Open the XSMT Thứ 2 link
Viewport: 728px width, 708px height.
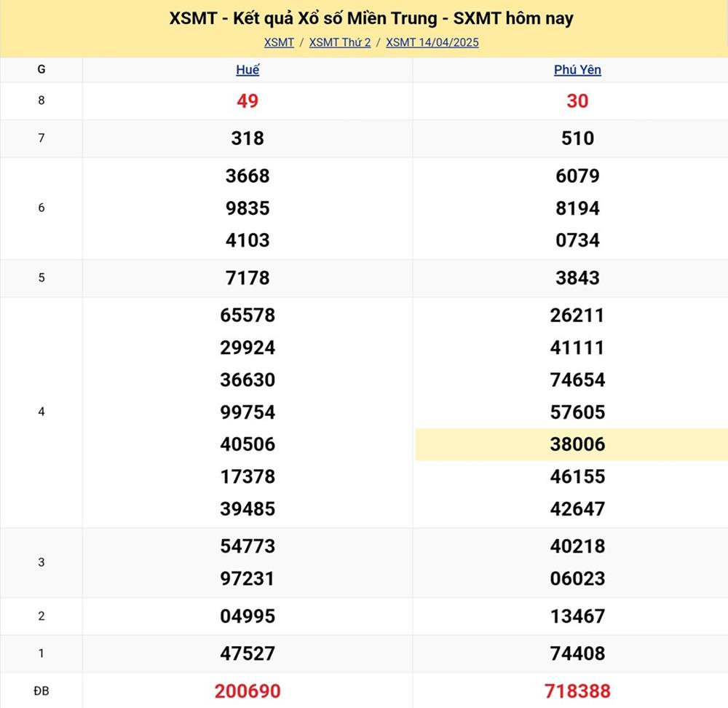pos(340,42)
